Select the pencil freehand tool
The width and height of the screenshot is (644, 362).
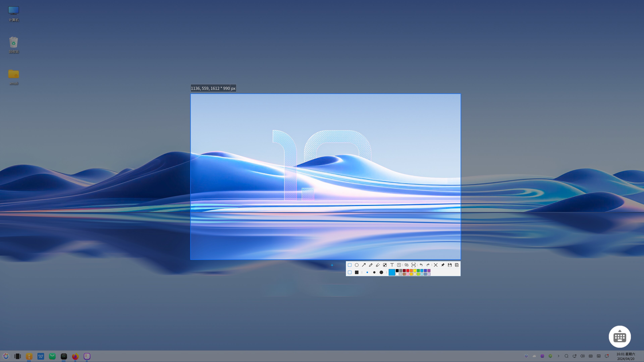pyautogui.click(x=371, y=265)
